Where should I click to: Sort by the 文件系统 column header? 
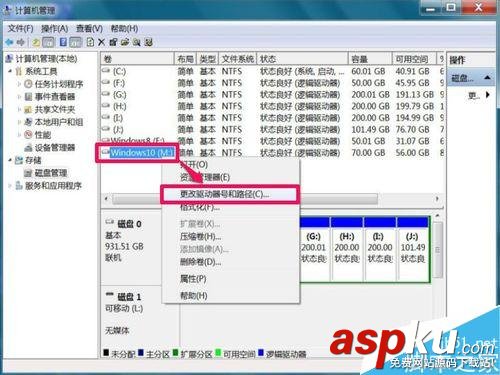[238, 59]
